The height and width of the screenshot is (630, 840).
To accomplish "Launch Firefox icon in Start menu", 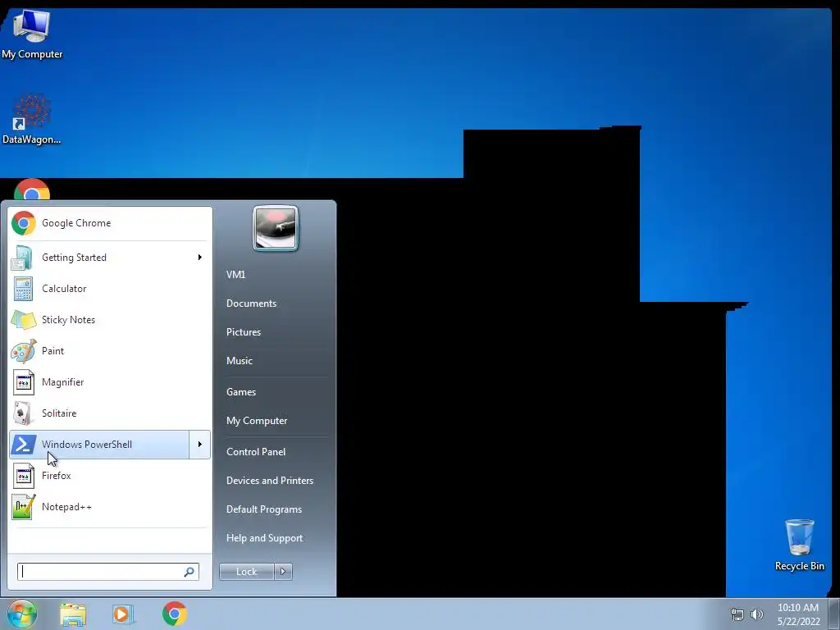I will 23,476.
